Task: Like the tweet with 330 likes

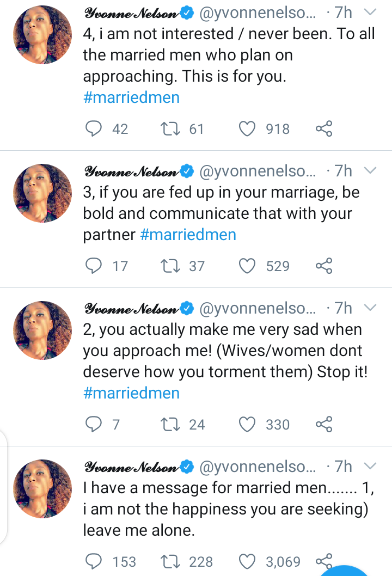Action: coord(248,425)
